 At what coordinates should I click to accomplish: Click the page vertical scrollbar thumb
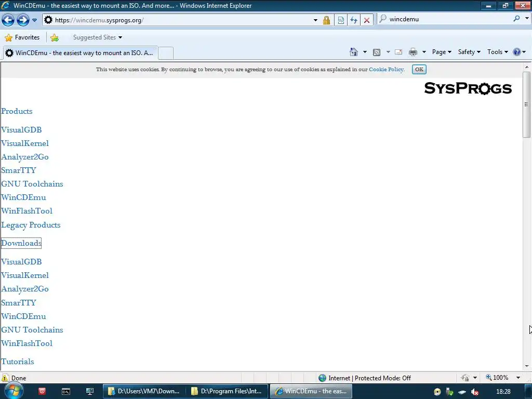[526, 104]
